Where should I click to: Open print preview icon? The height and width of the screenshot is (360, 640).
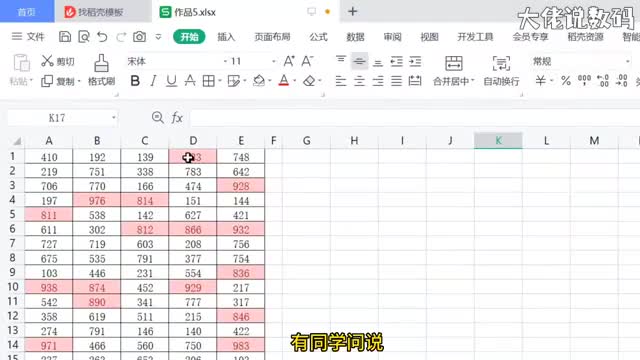(84, 37)
